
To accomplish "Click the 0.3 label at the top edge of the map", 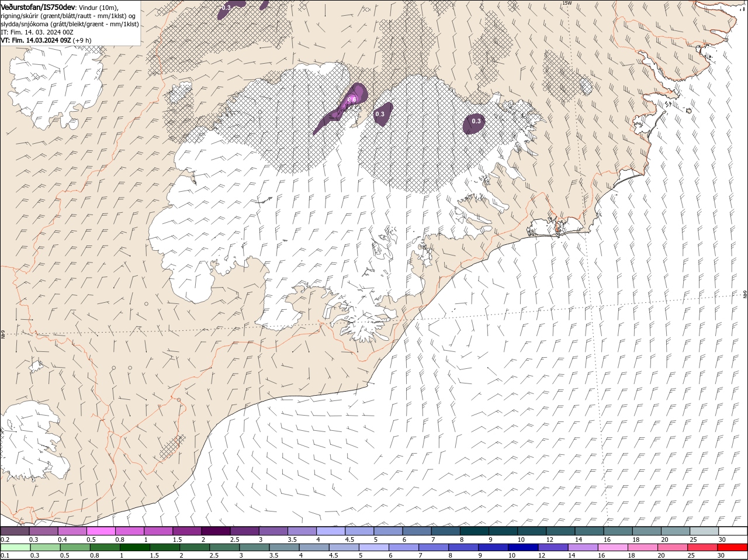I will tap(226, 8).
